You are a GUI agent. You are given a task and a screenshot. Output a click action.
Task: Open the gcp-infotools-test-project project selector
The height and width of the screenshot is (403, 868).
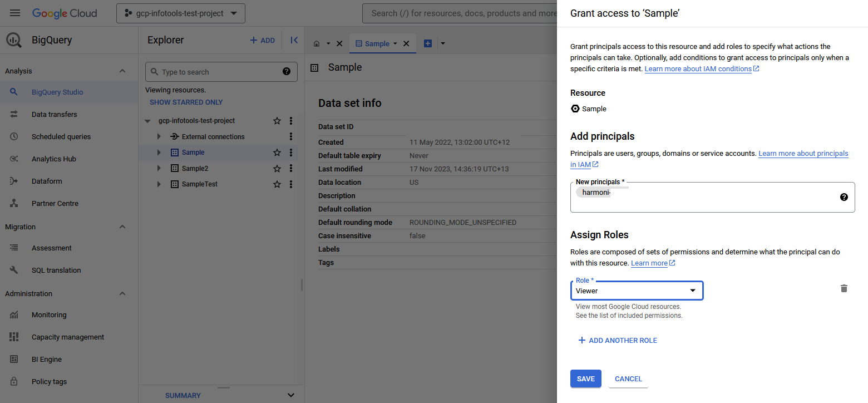click(181, 13)
